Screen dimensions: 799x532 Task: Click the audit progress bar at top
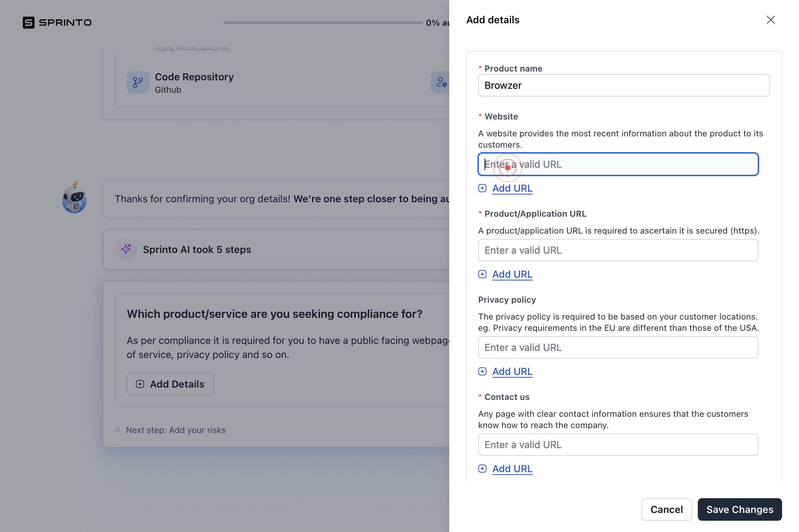click(x=323, y=23)
